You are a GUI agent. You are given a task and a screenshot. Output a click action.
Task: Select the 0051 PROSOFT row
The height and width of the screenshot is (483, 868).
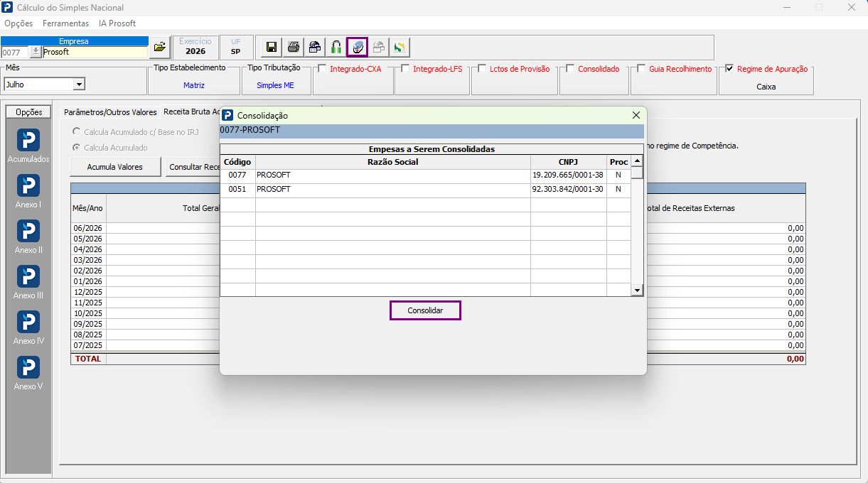[x=425, y=190]
